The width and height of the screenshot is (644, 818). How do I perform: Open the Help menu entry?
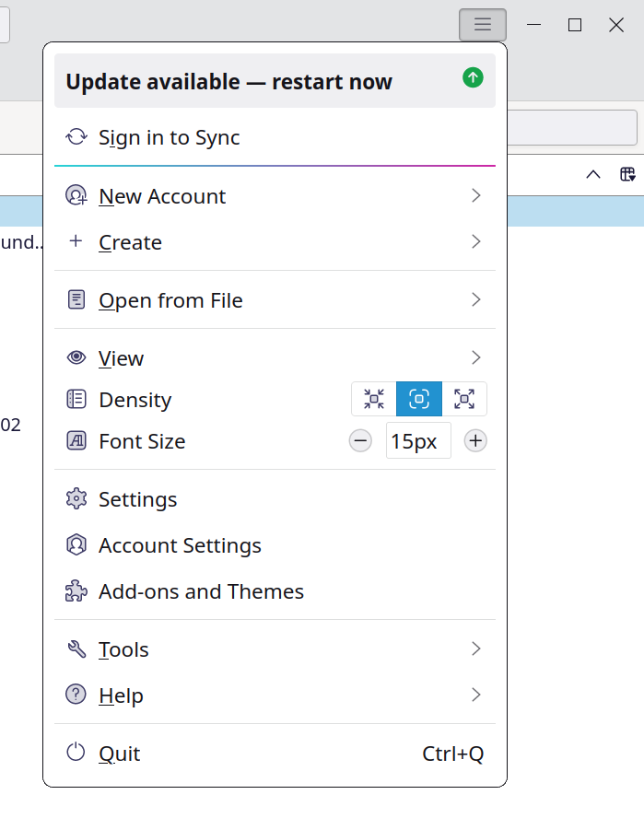121,695
